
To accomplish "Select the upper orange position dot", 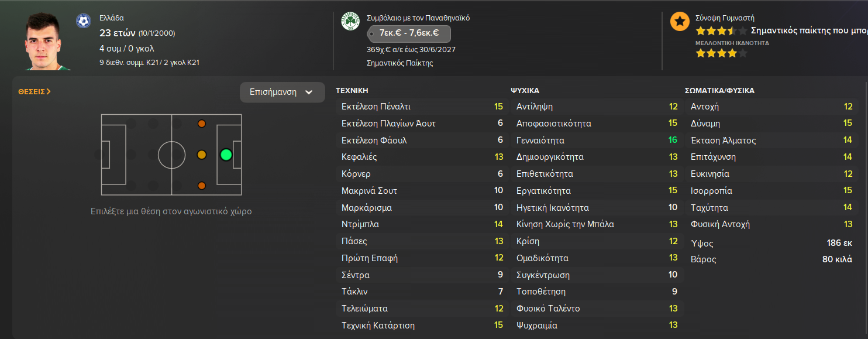I will pos(202,124).
